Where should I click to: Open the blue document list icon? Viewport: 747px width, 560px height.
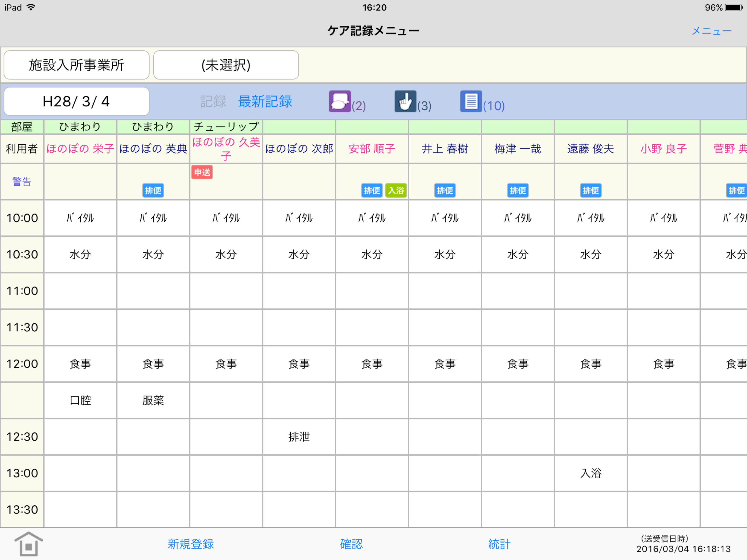pos(471,101)
